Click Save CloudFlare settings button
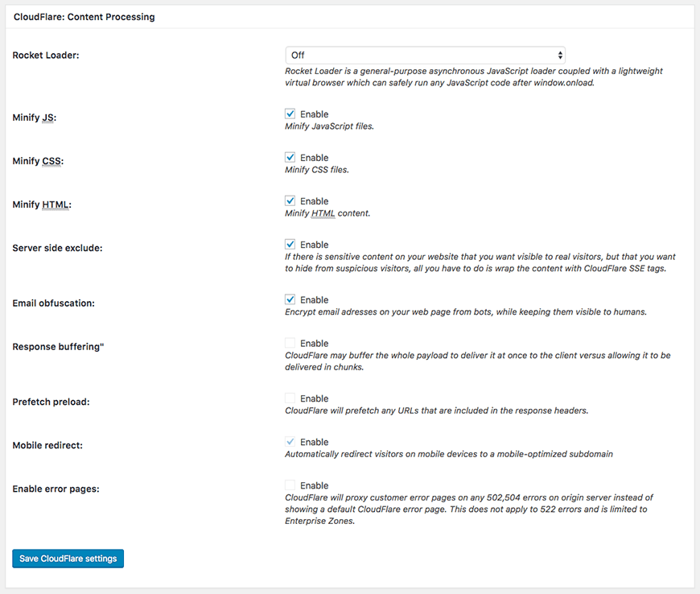 [x=68, y=559]
